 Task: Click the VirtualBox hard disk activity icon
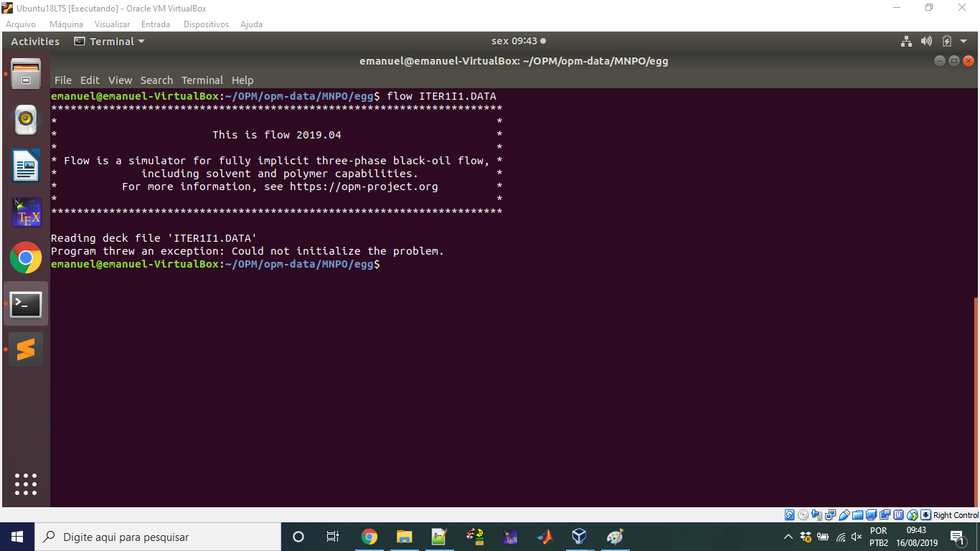[788, 514]
